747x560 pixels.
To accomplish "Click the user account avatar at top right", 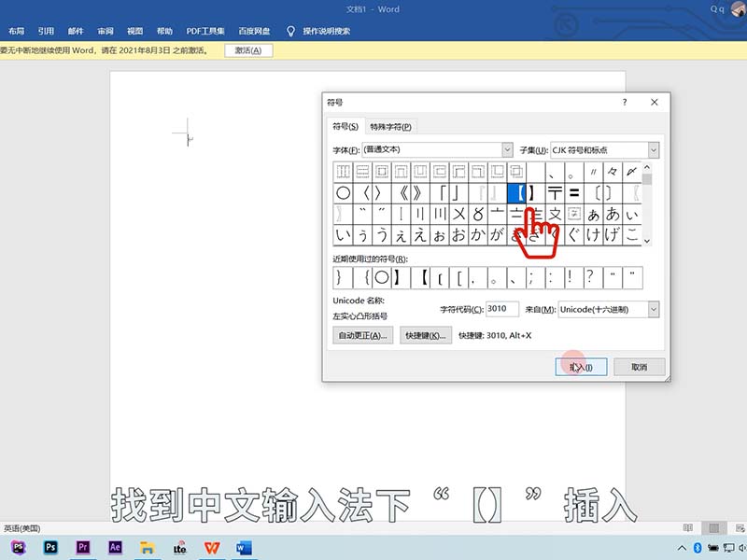I will [739, 8].
